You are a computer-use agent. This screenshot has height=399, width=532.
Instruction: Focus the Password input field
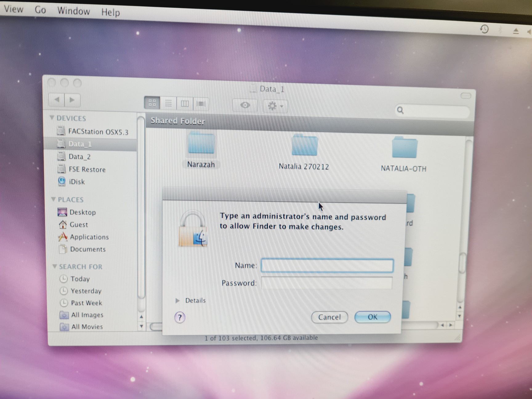pyautogui.click(x=327, y=283)
